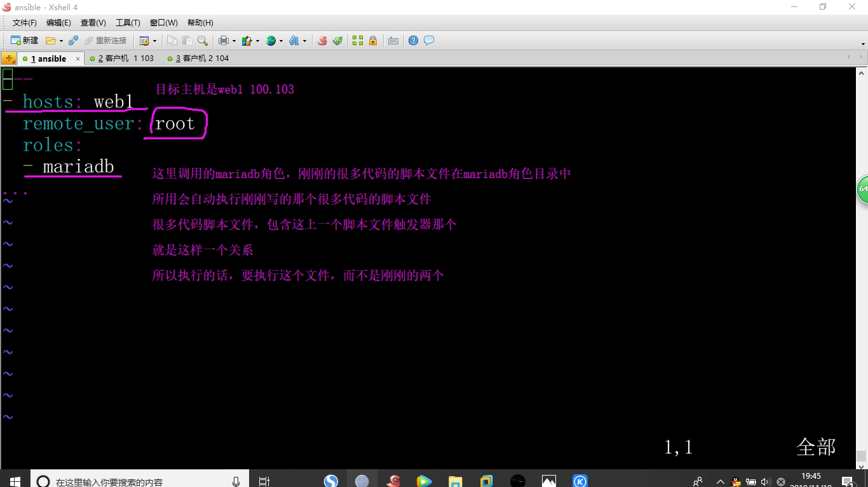868x487 pixels.
Task: Click the 'roles:' text in terminal
Action: point(53,145)
